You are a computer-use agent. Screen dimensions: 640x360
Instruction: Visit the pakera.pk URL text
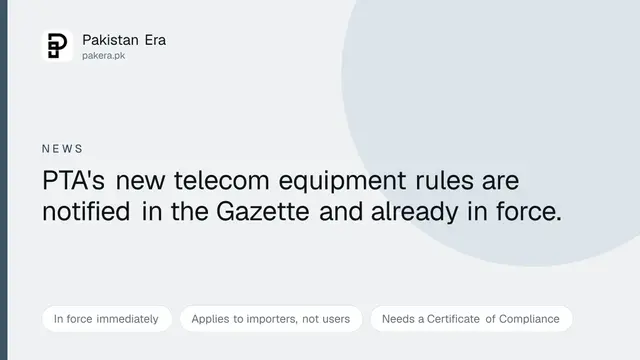[x=103, y=56]
